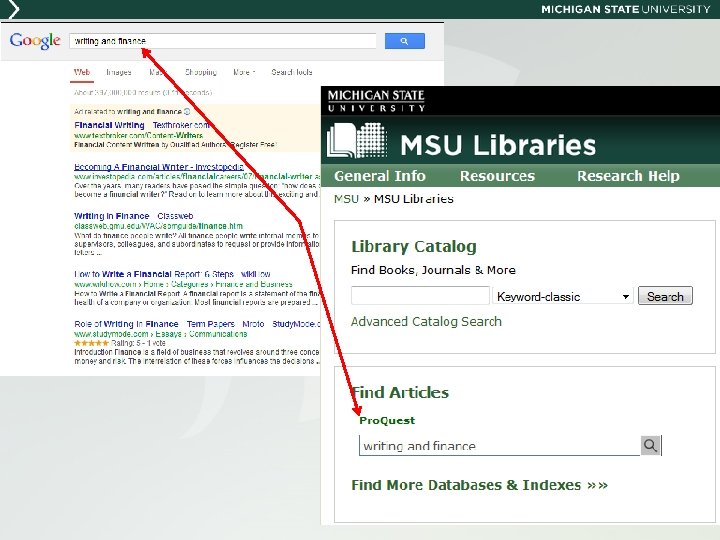Open the Financial Writing Textbroker ad result
This screenshot has height=540, width=720.
[143, 125]
